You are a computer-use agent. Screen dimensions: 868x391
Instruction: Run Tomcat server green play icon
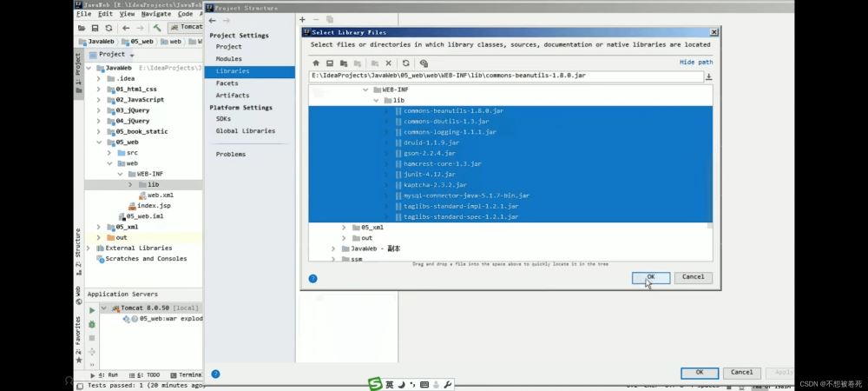[92, 310]
